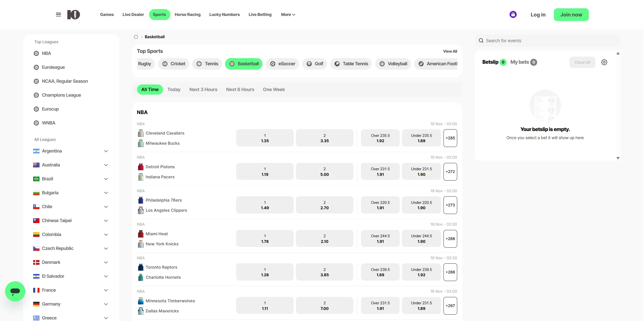Switch to the Today time filter

[174, 89]
